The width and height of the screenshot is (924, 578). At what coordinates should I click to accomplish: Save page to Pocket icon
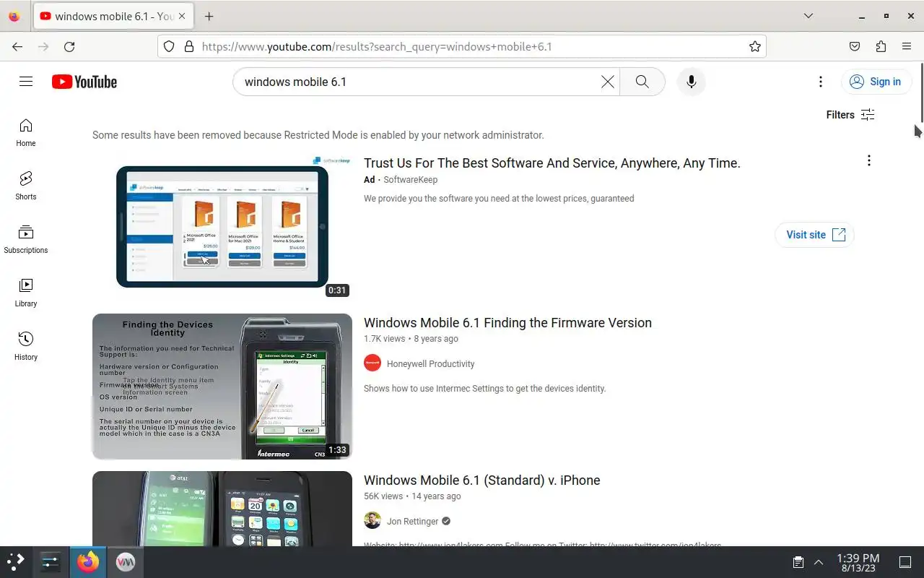click(x=855, y=47)
